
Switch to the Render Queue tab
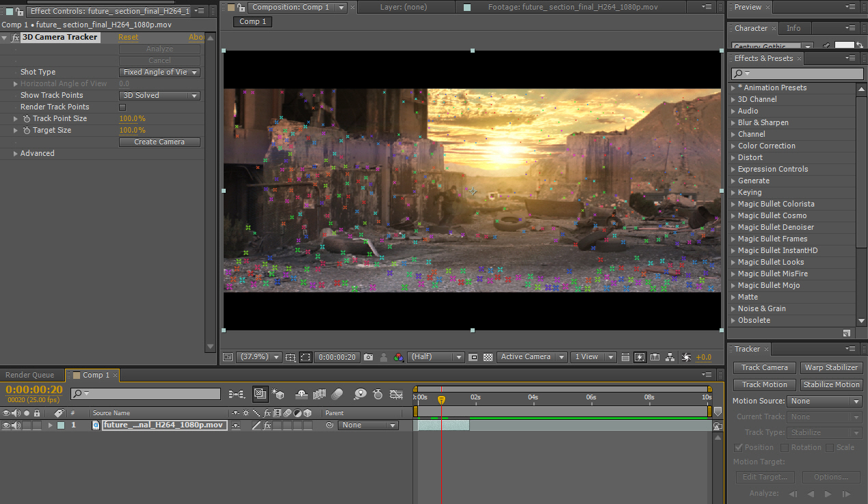tap(29, 375)
